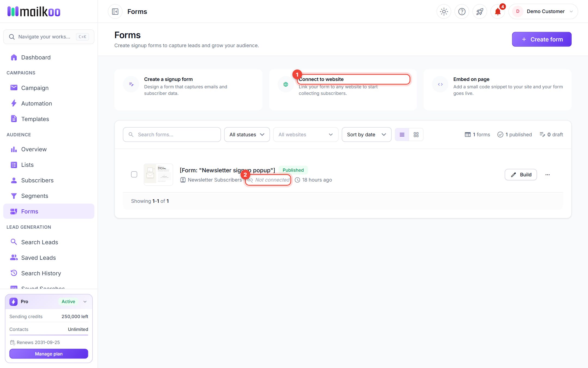Image resolution: width=588 pixels, height=368 pixels.
Task: Click the rocket icon in the header
Action: click(x=480, y=11)
